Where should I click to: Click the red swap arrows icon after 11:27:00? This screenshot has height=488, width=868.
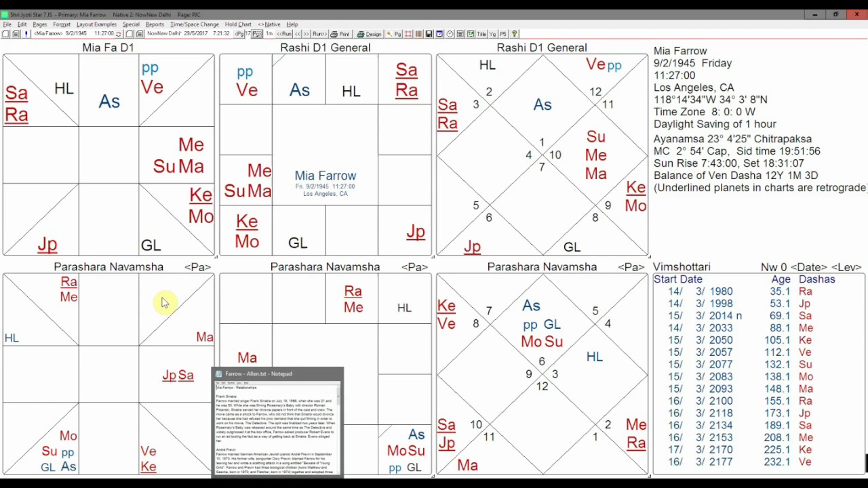point(119,34)
